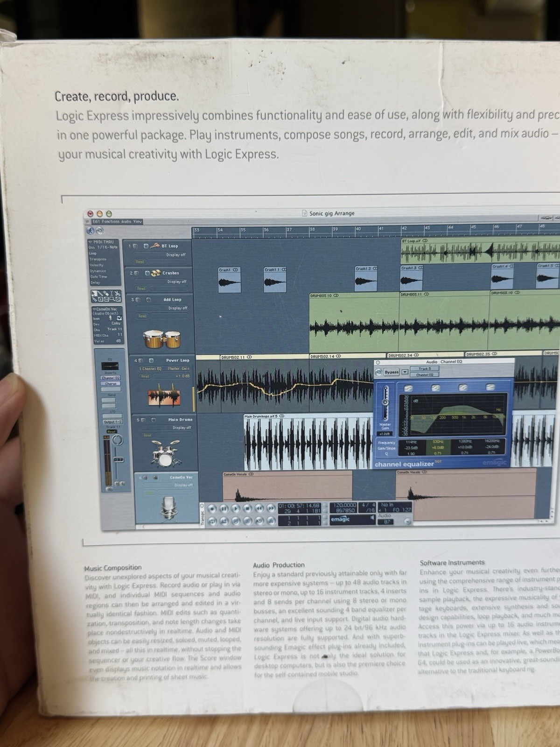Image resolution: width=560 pixels, height=747 pixels.
Task: Select the Scissors tool in the toolbox
Action: click(118, 294)
